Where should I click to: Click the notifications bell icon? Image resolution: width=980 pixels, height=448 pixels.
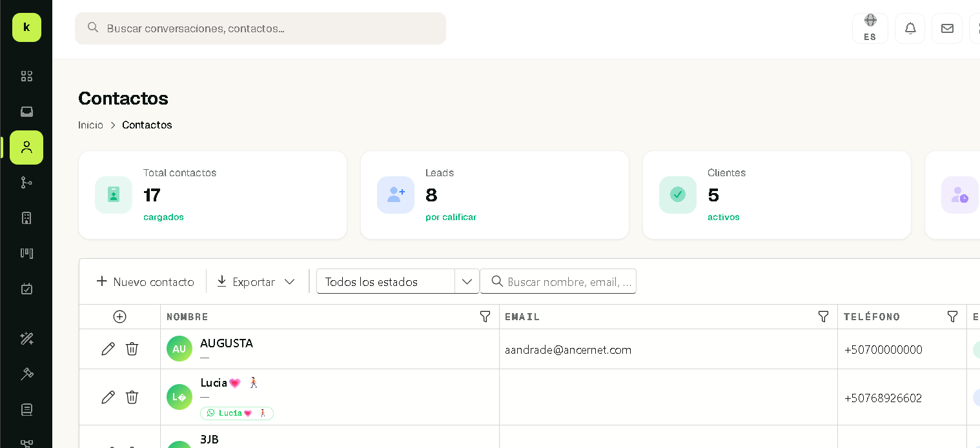pyautogui.click(x=910, y=28)
